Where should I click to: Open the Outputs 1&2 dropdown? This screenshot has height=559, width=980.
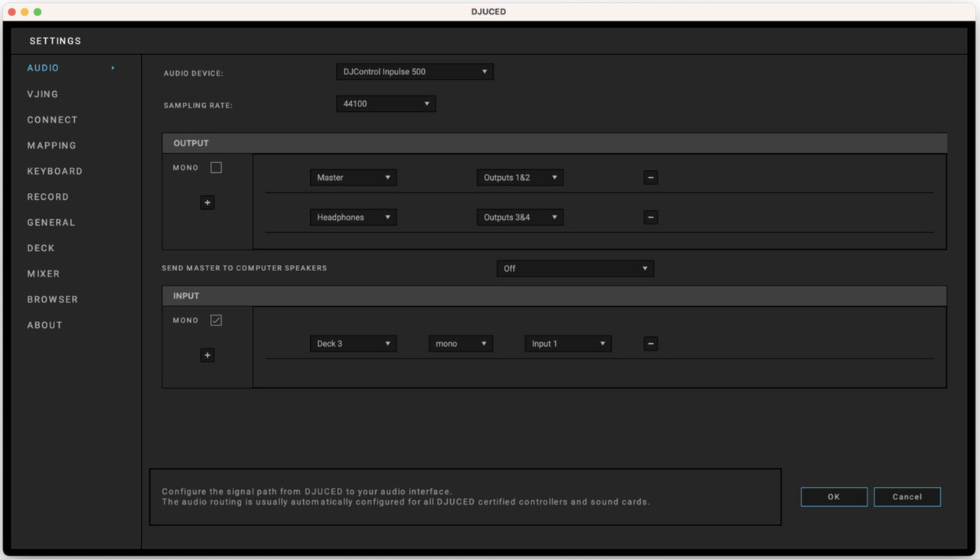click(520, 178)
